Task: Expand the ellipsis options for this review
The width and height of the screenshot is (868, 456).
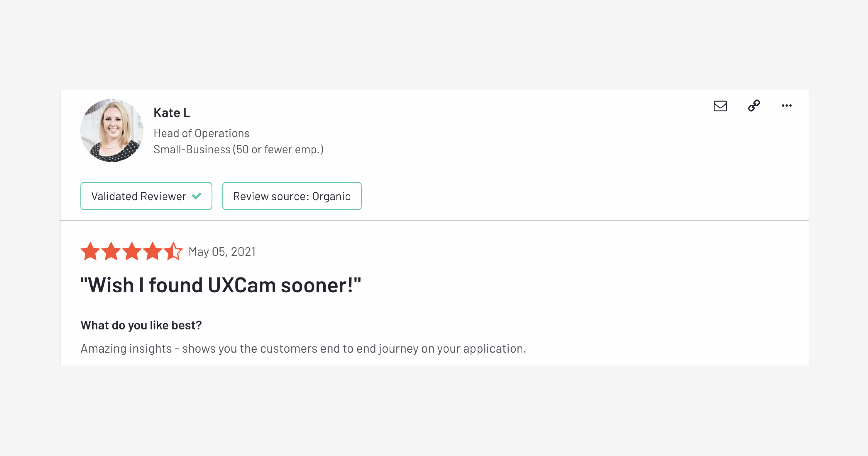Action: pyautogui.click(x=787, y=105)
